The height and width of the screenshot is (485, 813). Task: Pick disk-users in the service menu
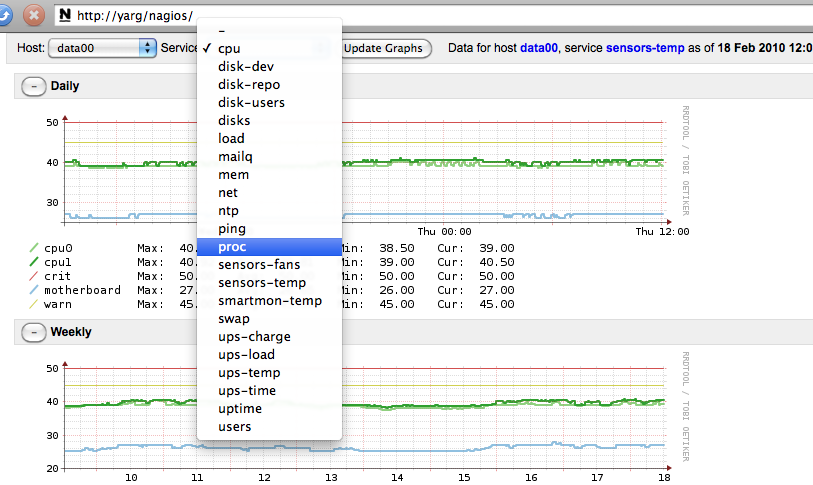click(269, 103)
